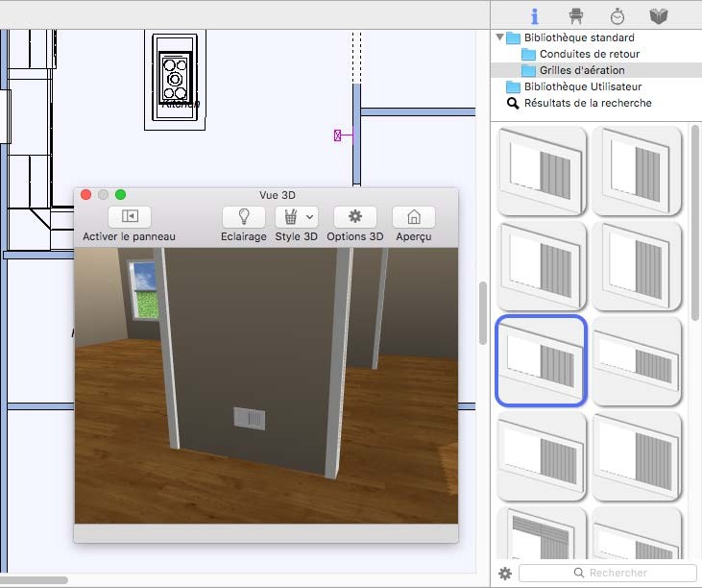Collapse the Bibliothèque standard folder
Image resolution: width=702 pixels, height=588 pixels.
pyautogui.click(x=499, y=37)
